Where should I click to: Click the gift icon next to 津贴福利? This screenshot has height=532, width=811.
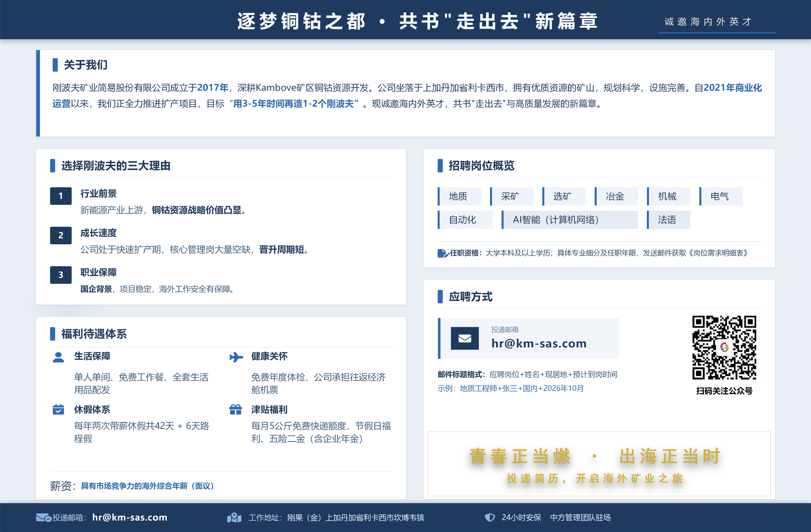(x=235, y=409)
